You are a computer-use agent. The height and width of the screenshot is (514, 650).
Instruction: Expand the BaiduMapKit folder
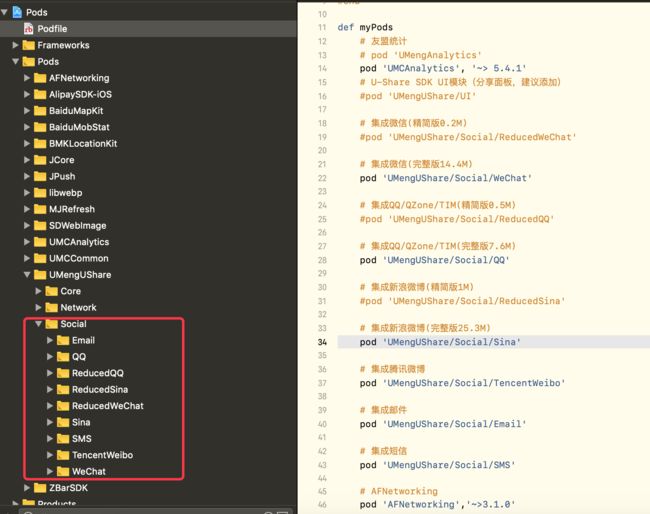pyautogui.click(x=27, y=111)
